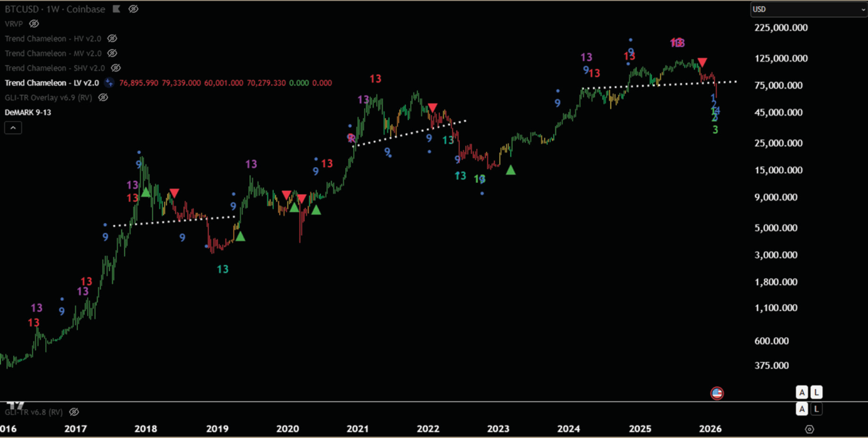The image size is (868, 438).
Task: Open the USD currency dropdown
Action: coord(809,9)
